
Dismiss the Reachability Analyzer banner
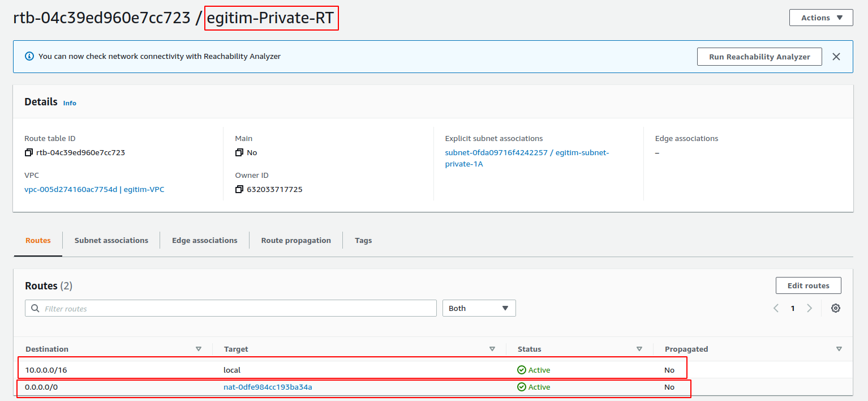[x=836, y=57]
